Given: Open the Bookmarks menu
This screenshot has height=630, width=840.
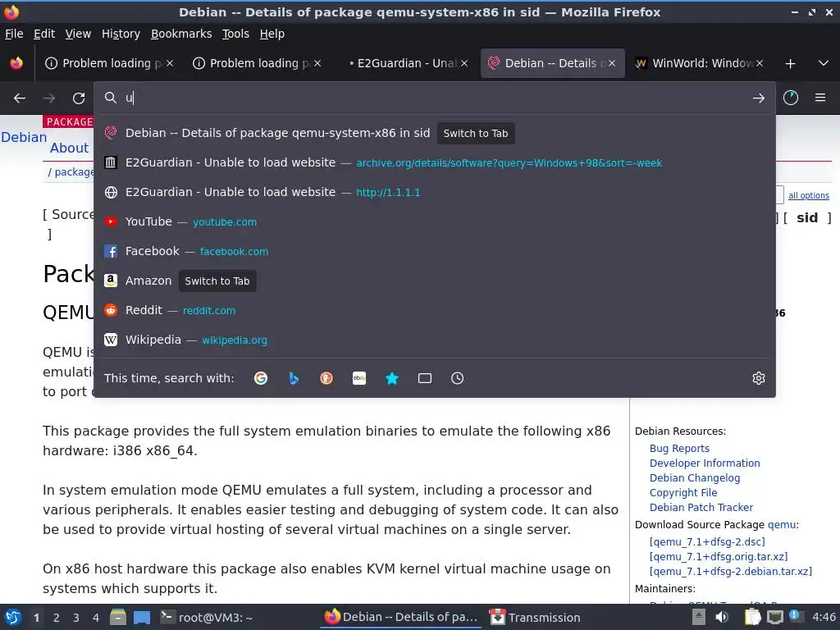Looking at the screenshot, I should coord(181,34).
